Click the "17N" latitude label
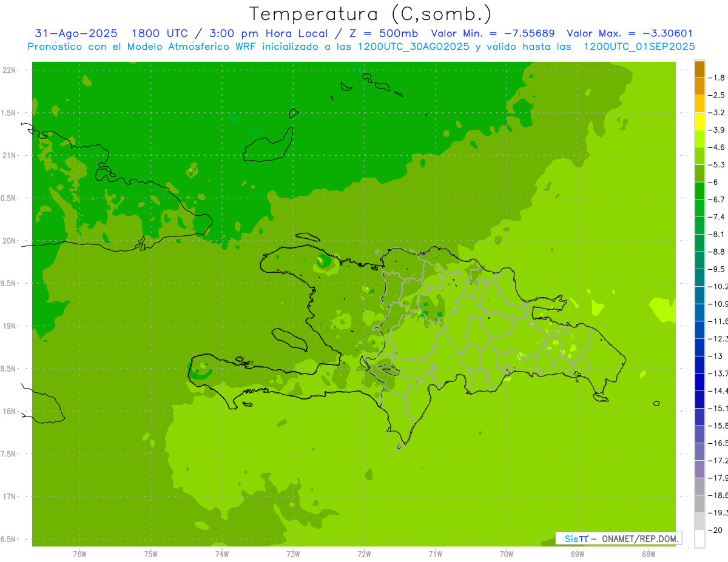The width and height of the screenshot is (728, 562). click(9, 497)
